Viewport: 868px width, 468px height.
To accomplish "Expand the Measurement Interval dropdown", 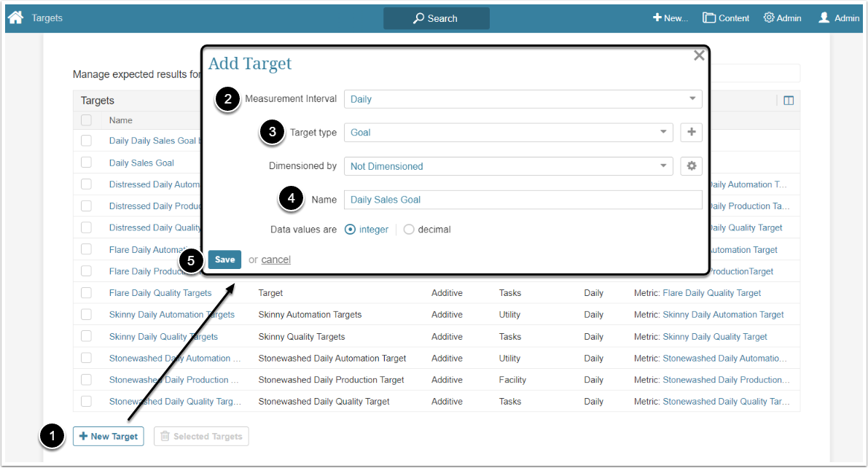I will 523,99.
